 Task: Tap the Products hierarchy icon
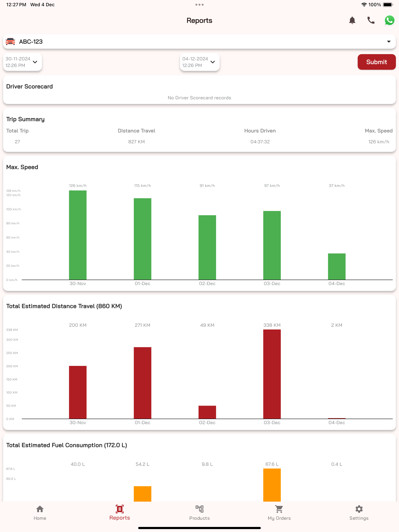[199, 509]
